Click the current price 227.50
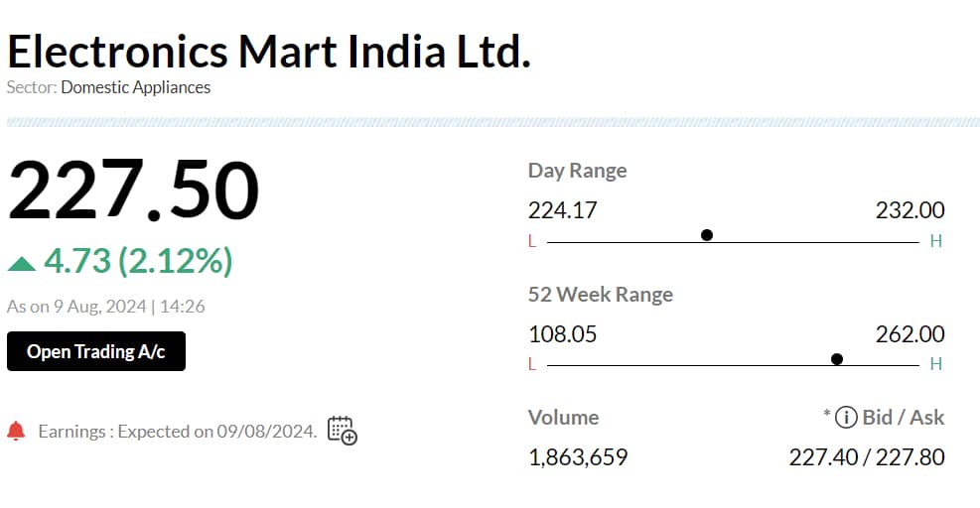 (x=134, y=190)
